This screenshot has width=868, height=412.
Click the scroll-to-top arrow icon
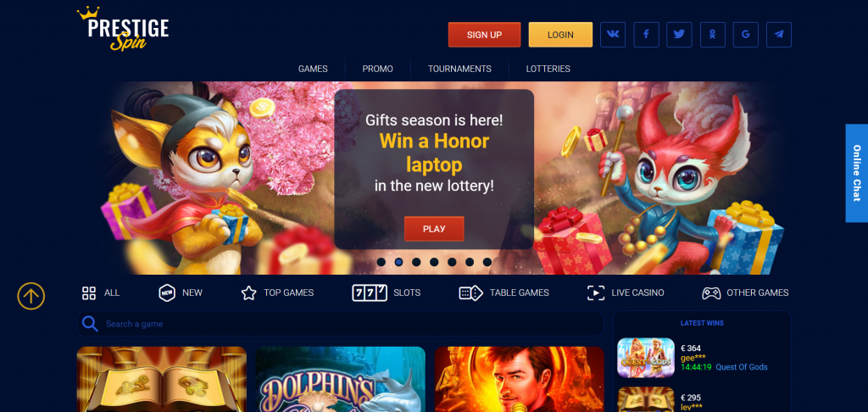31,296
